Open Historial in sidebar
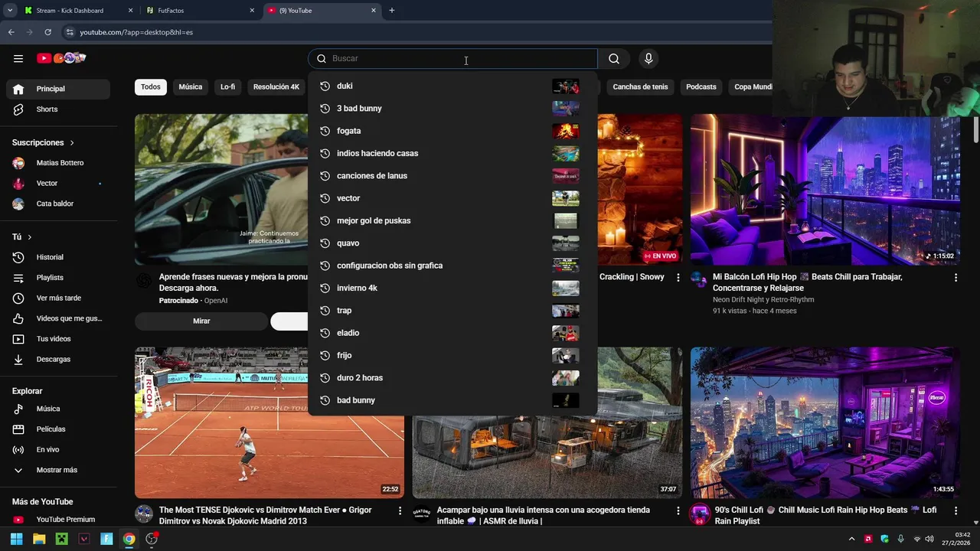Viewport: 980px width, 551px height. pyautogui.click(x=58, y=257)
